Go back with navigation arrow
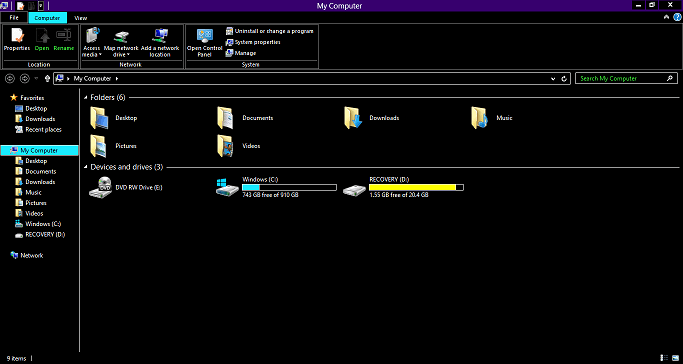Image resolution: width=683 pixels, height=364 pixels. click(x=10, y=79)
